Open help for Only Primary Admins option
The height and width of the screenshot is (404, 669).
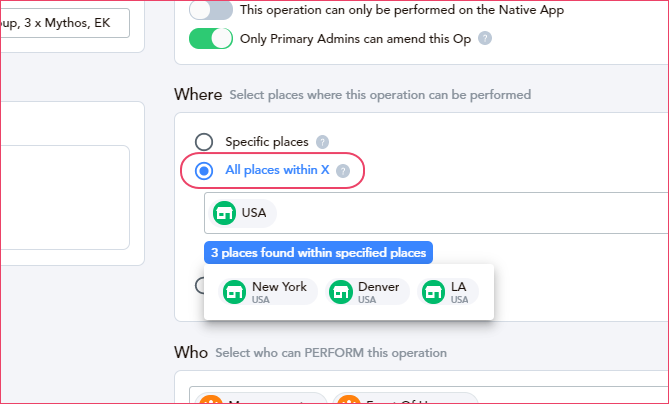point(485,38)
